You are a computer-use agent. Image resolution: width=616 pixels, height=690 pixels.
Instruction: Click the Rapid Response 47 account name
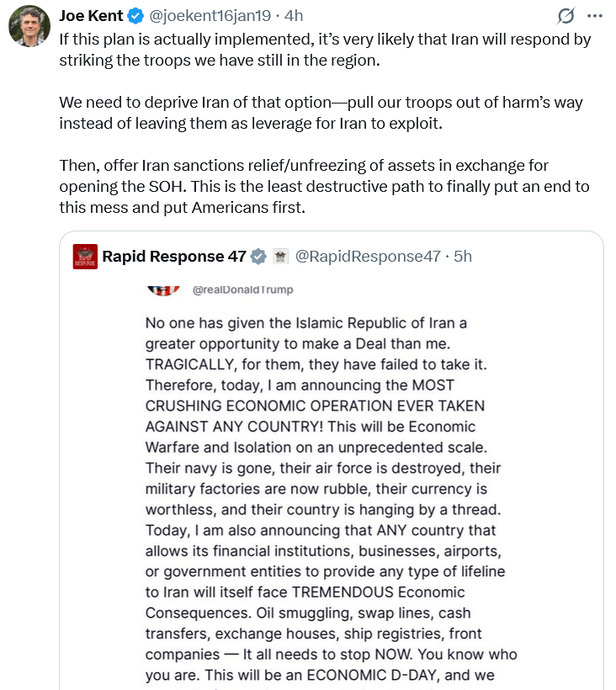pyautogui.click(x=174, y=256)
